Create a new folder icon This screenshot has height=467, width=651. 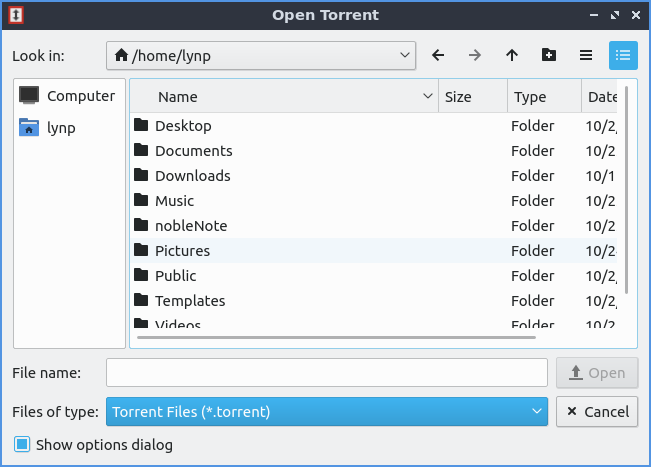point(549,56)
